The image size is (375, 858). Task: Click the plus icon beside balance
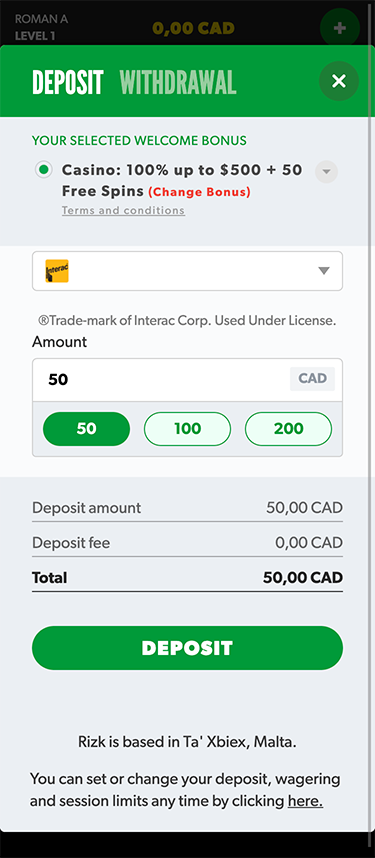click(x=339, y=28)
